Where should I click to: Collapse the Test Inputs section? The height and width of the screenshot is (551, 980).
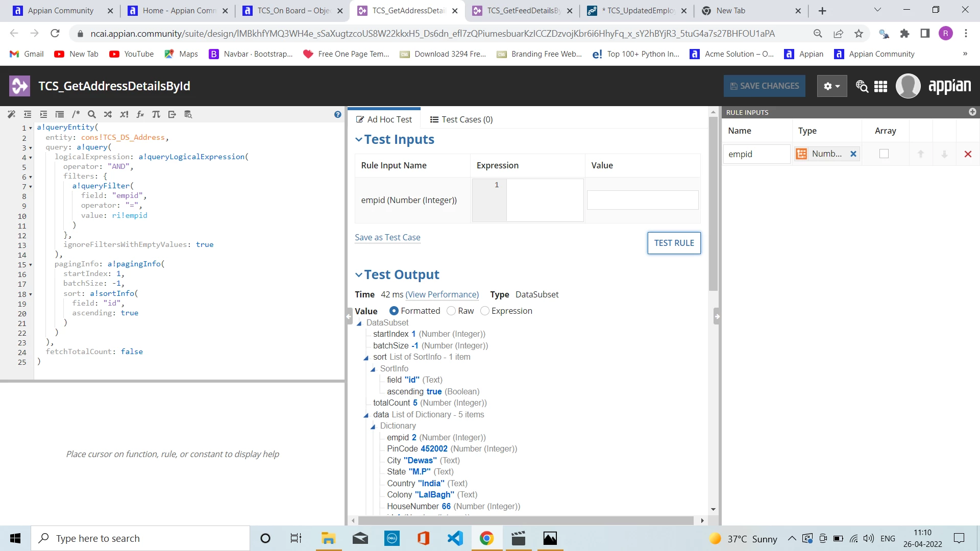pos(359,139)
